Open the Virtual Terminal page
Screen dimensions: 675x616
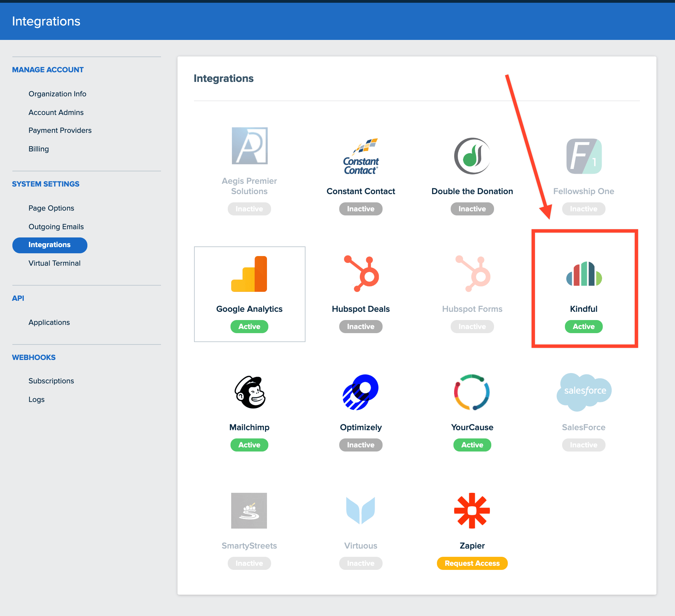(x=55, y=263)
